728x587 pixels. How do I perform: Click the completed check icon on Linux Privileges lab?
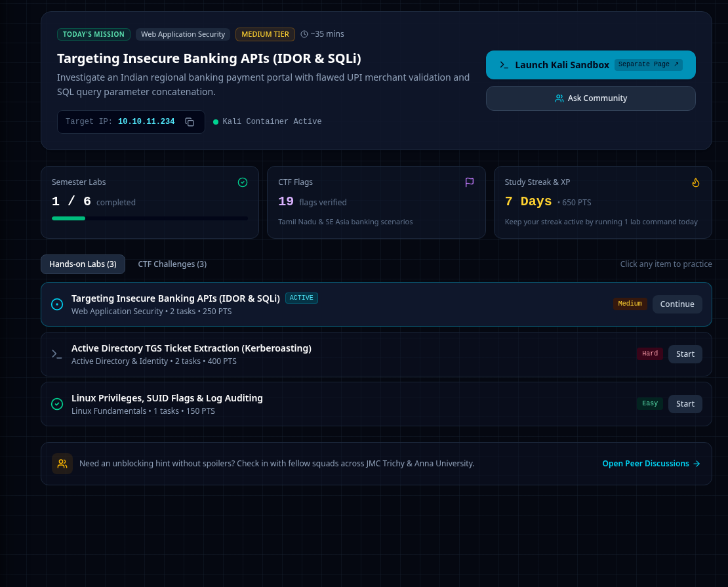coord(57,404)
